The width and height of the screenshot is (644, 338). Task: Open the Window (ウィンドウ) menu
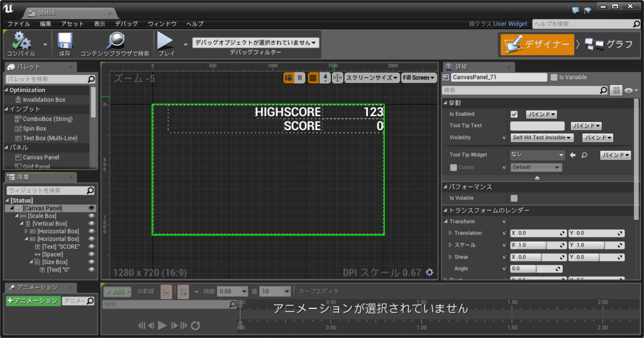pyautogui.click(x=162, y=24)
